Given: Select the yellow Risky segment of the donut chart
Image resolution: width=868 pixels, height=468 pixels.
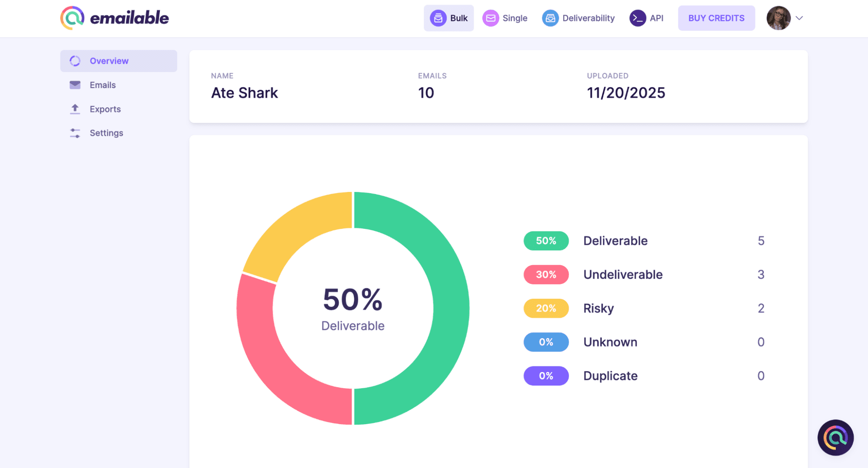Looking at the screenshot, I should [x=294, y=234].
